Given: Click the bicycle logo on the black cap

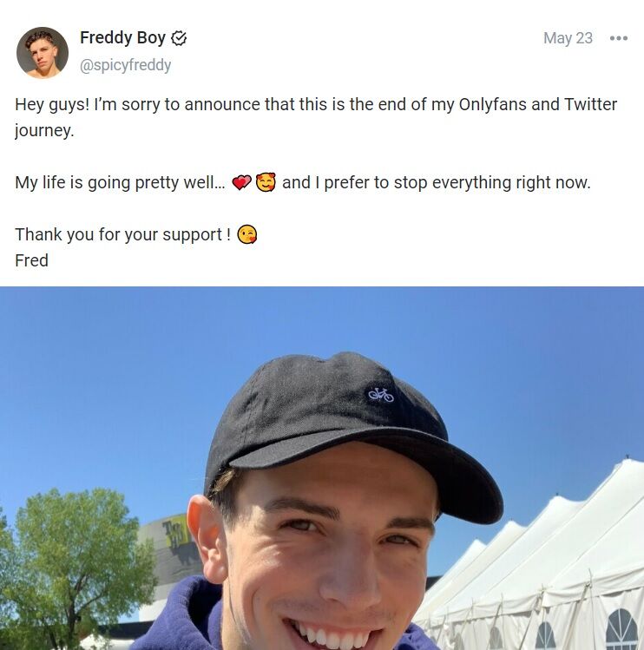Looking at the screenshot, I should [x=381, y=394].
